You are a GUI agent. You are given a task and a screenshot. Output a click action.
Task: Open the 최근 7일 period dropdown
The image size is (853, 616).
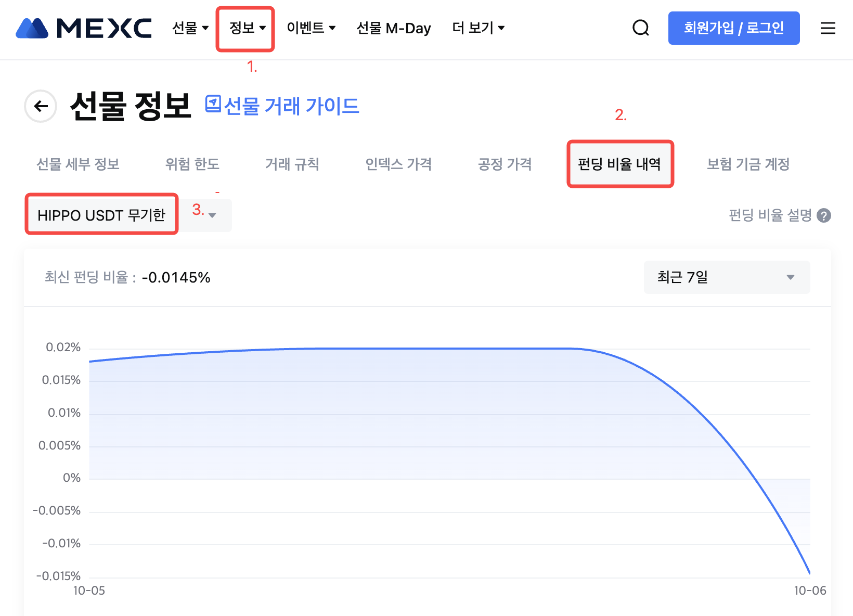[727, 277]
